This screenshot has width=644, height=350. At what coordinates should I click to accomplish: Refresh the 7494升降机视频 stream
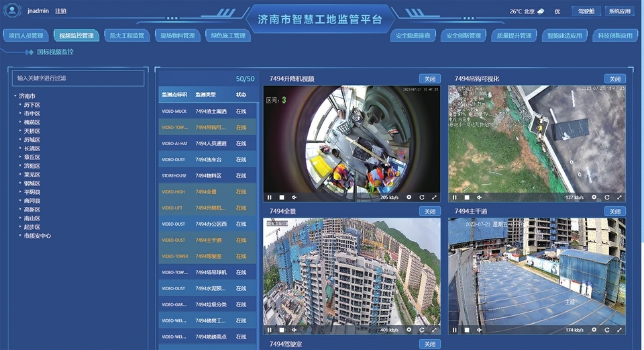[422, 198]
